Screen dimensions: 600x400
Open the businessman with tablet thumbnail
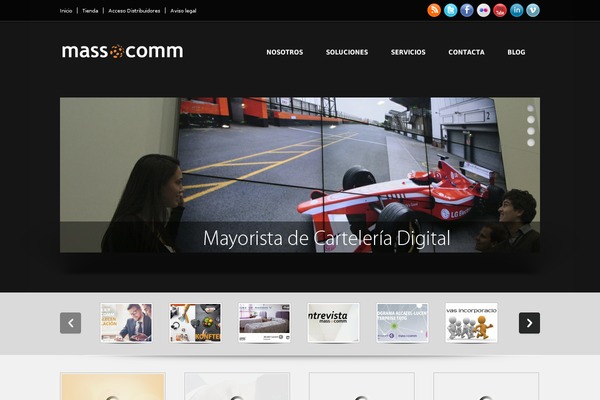point(126,323)
